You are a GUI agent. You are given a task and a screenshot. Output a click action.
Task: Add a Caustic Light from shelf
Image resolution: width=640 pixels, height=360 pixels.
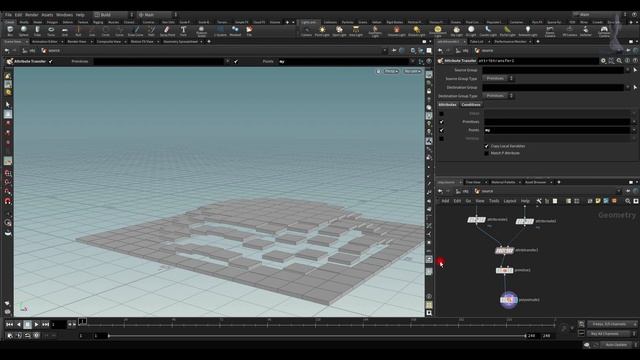coord(488,31)
